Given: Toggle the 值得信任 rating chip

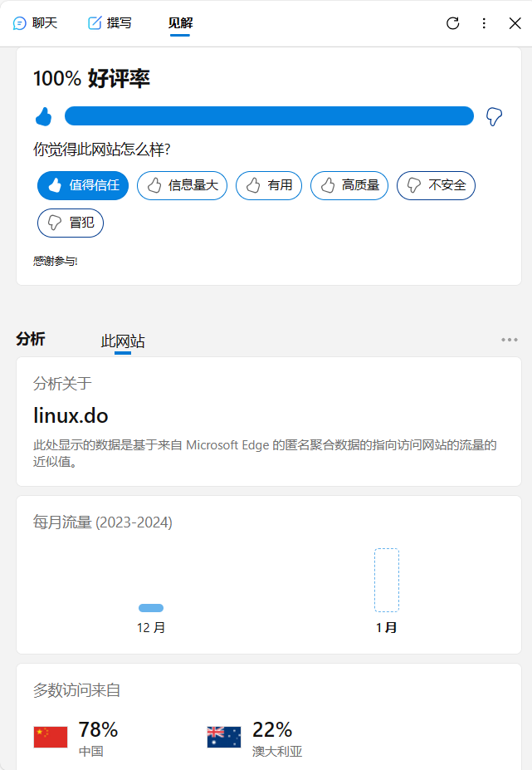Looking at the screenshot, I should pos(83,185).
